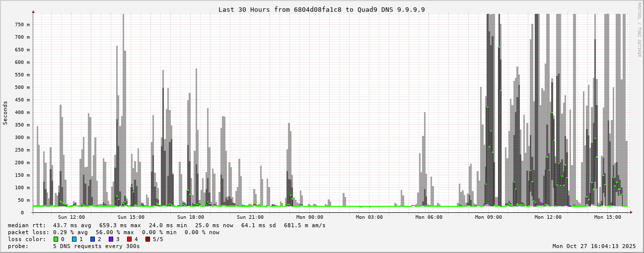The width and height of the screenshot is (644, 253).
Task: Select the Mon 09:00 time axis label
Action: coord(488,217)
